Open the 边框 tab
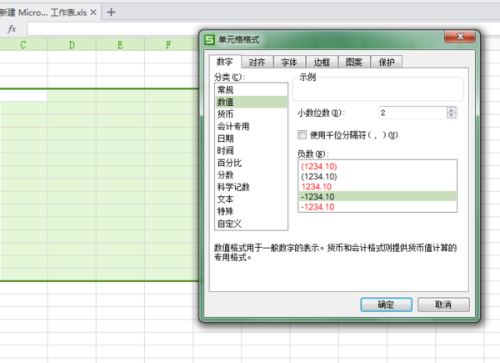This screenshot has width=500, height=363. click(x=322, y=62)
